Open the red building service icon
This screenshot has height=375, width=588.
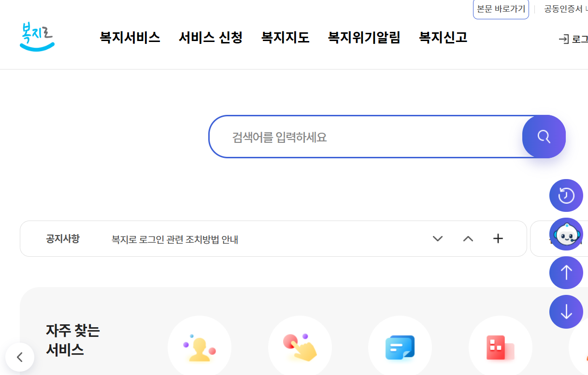tap(501, 347)
